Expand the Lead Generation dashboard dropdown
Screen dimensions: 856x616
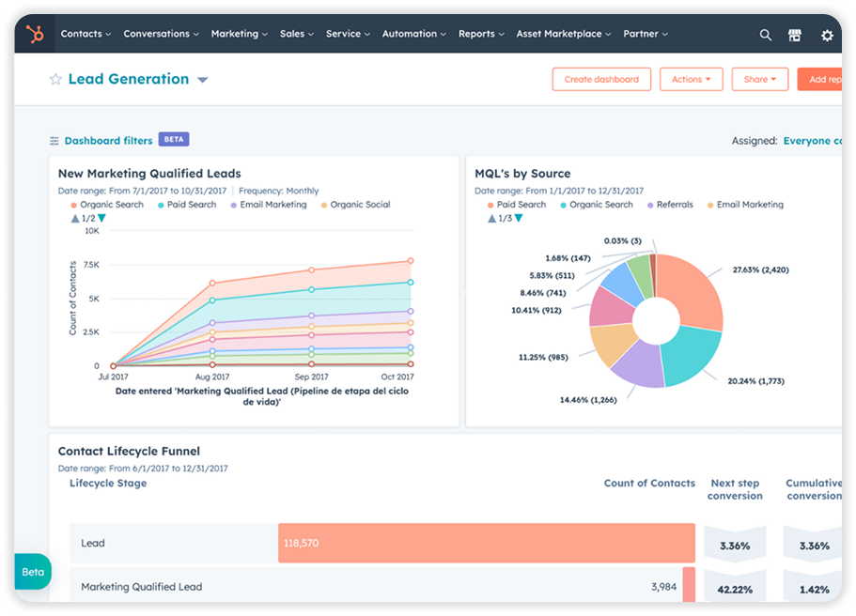pyautogui.click(x=202, y=80)
